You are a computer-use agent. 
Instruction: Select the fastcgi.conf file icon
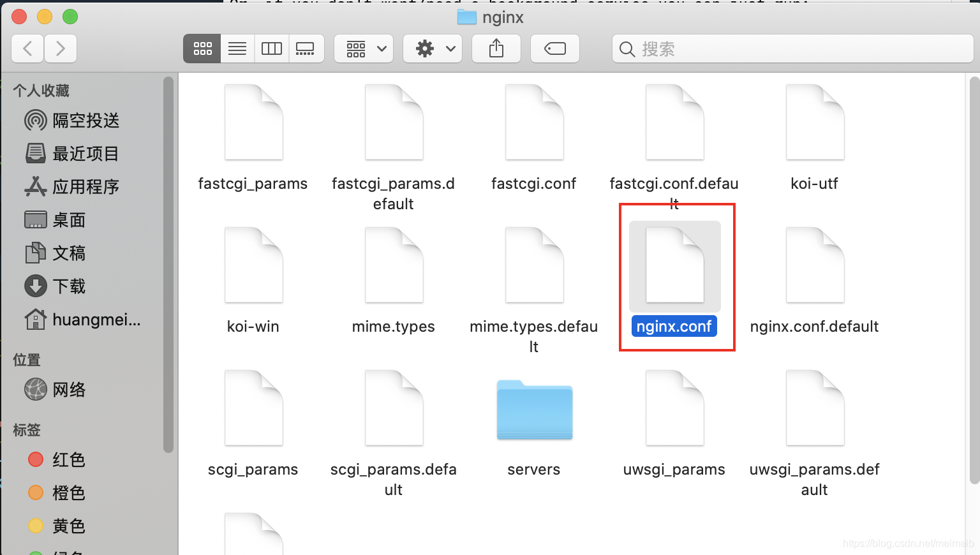coord(534,122)
